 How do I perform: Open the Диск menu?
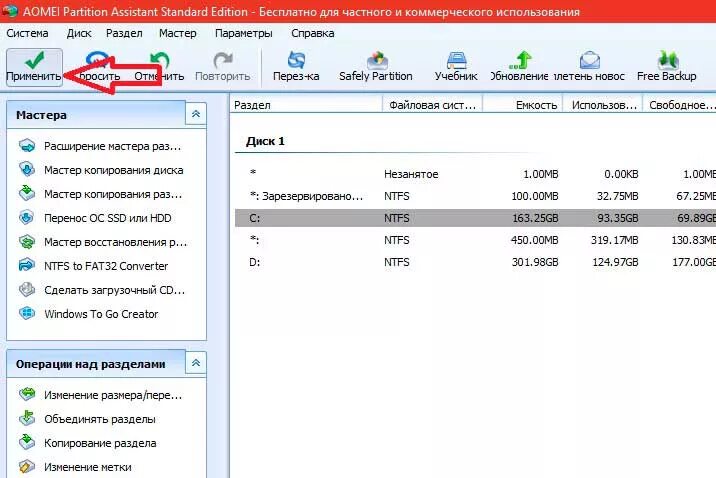click(x=79, y=33)
